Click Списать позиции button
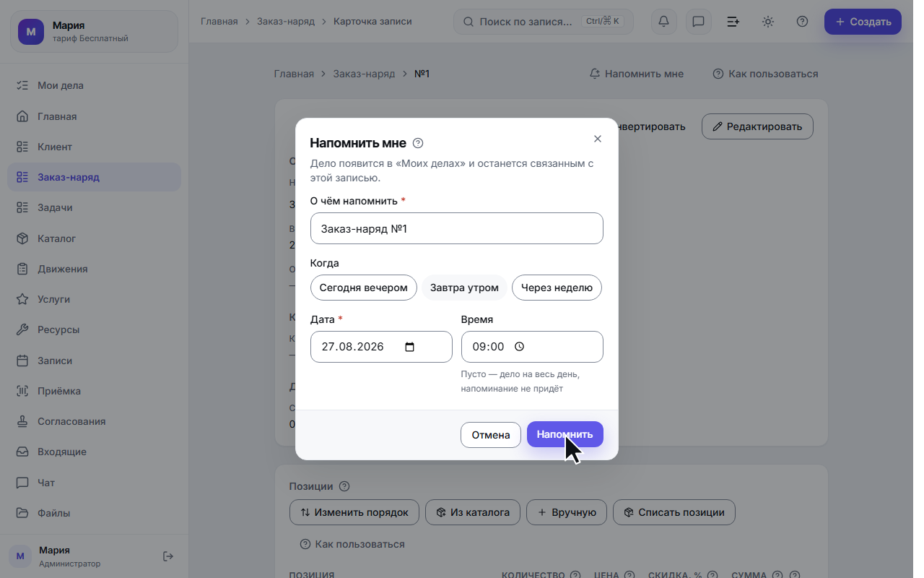Image resolution: width=924 pixels, height=578 pixels. click(674, 512)
